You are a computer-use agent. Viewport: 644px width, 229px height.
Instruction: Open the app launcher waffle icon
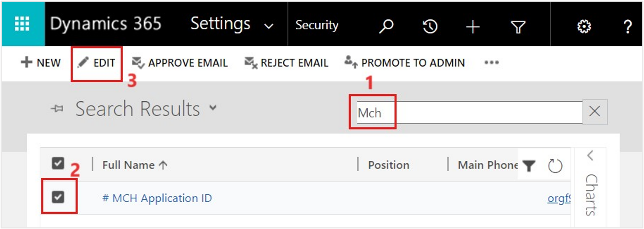tap(22, 24)
